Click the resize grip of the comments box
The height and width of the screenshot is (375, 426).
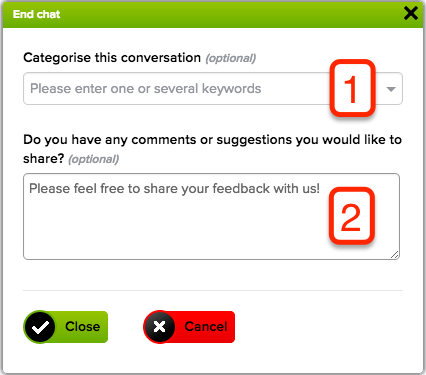coord(395,255)
